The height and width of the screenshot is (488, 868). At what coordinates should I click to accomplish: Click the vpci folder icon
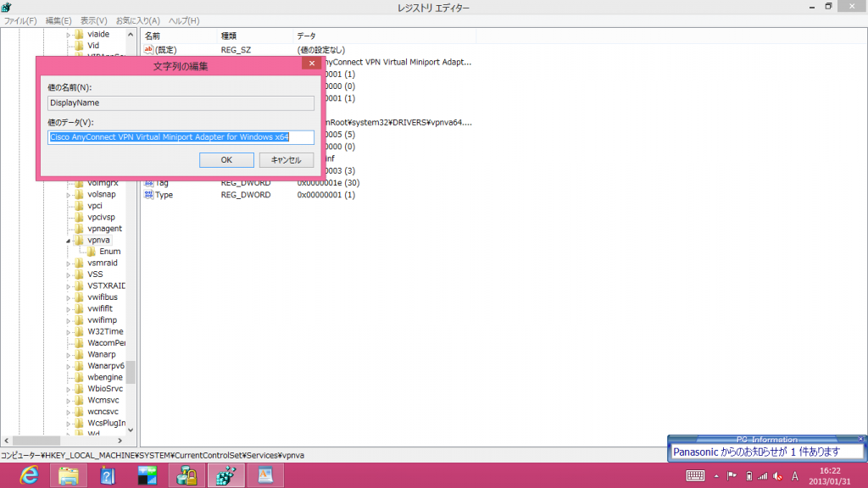tap(79, 206)
